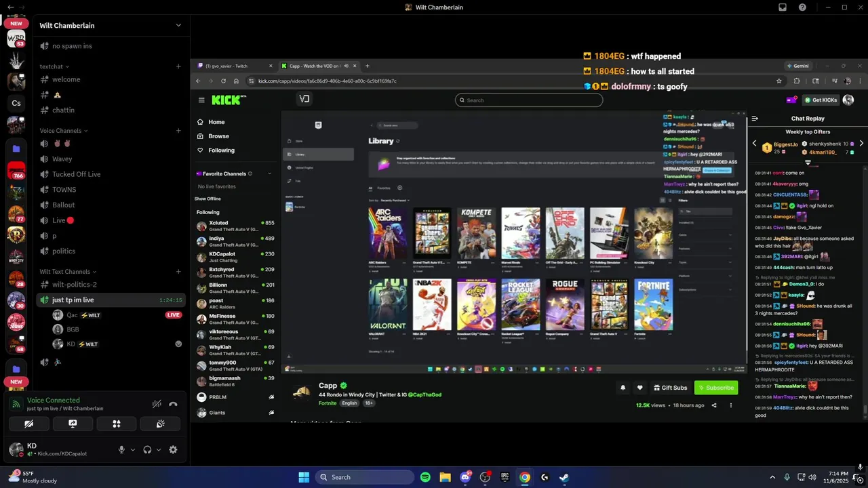Viewport: 868px width, 488px height.
Task: Open video more options menu
Action: pyautogui.click(x=730, y=405)
